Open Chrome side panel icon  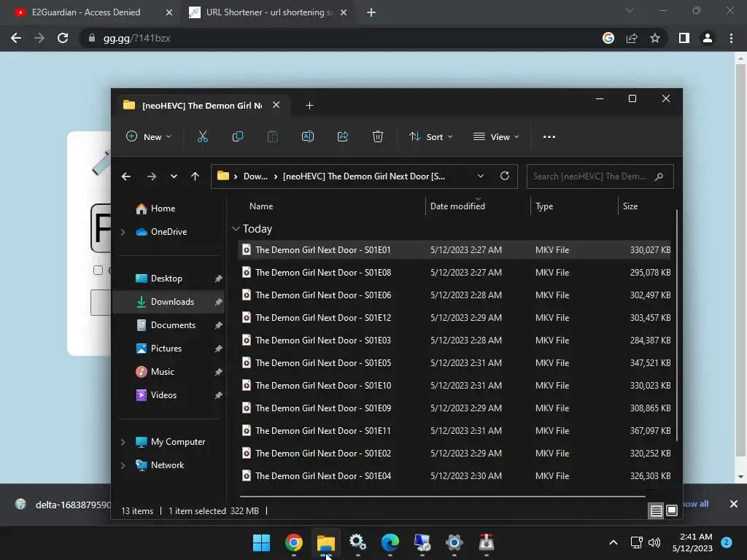[x=684, y=38]
